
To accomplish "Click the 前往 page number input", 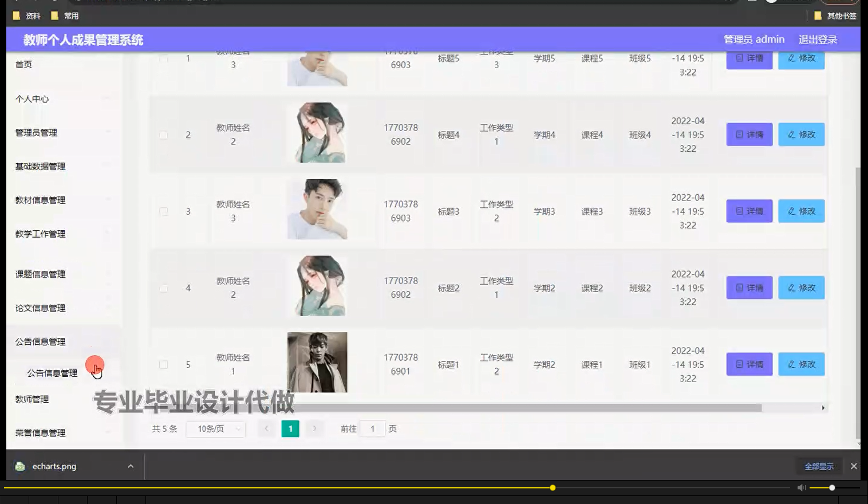I will click(x=373, y=428).
